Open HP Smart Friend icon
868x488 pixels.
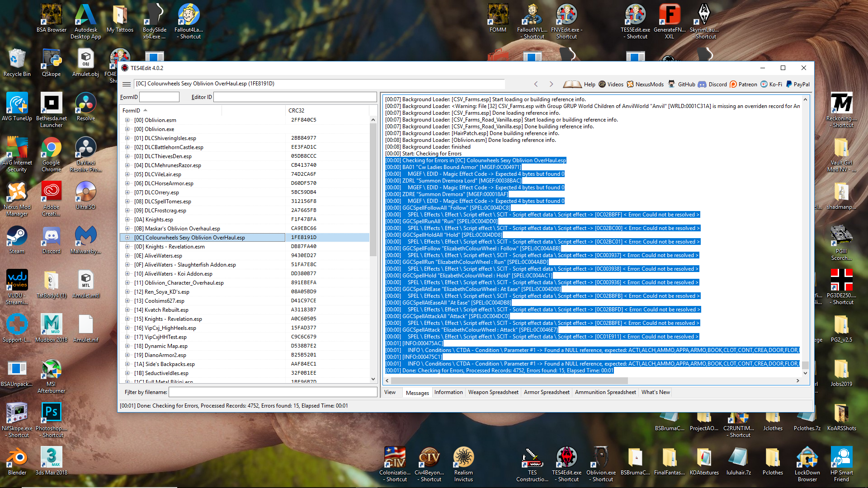(x=841, y=464)
